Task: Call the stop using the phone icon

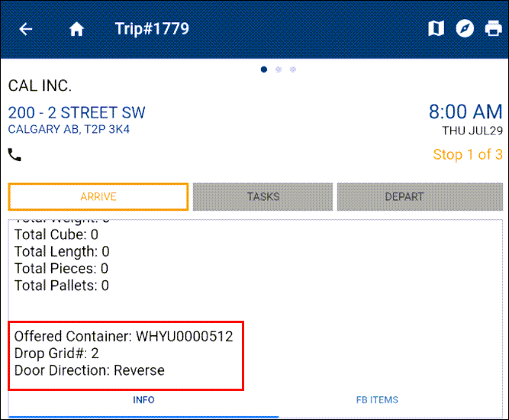Action: [14, 154]
